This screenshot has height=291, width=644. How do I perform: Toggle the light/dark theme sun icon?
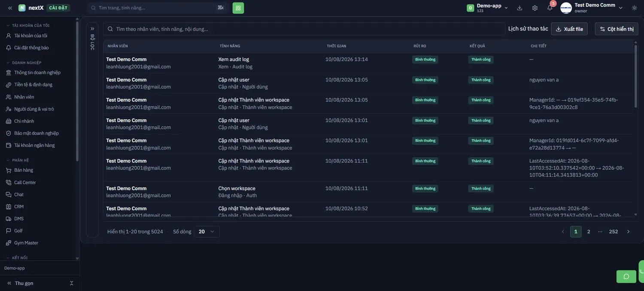point(635,8)
